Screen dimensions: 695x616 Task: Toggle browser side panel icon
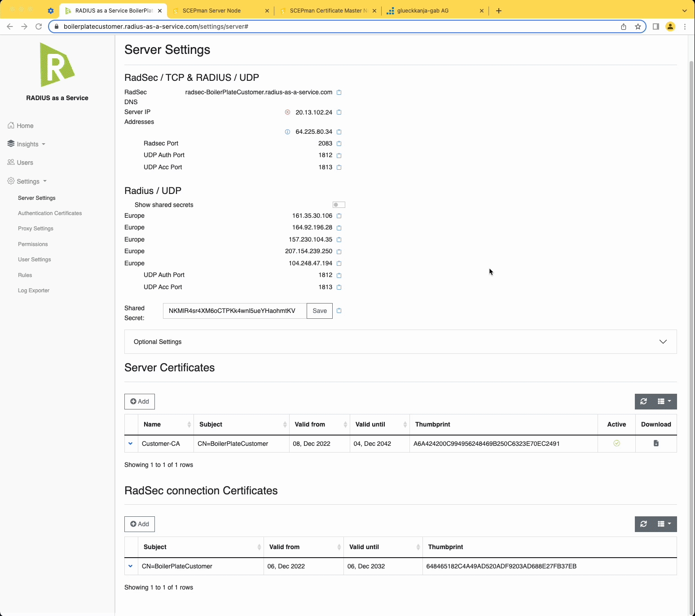coord(656,26)
